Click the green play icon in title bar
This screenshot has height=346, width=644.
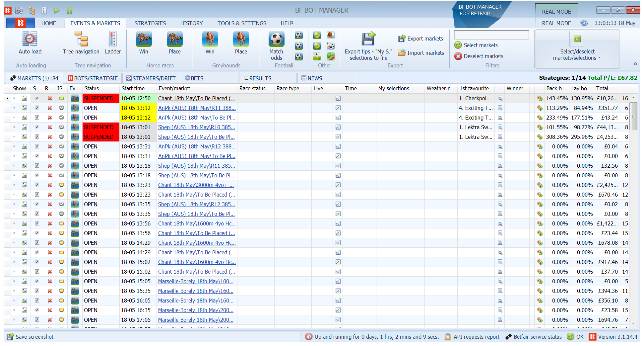(57, 11)
